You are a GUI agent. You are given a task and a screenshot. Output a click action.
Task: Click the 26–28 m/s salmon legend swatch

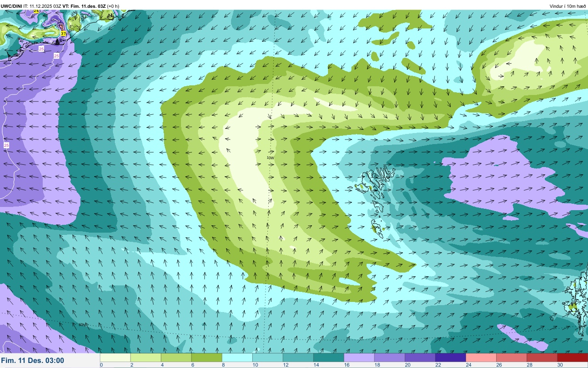coord(511,357)
